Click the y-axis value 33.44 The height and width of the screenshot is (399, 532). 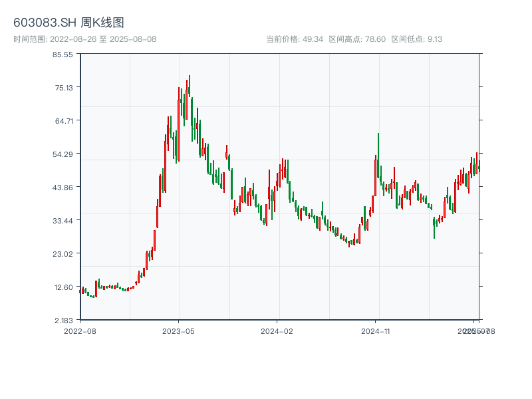63,221
